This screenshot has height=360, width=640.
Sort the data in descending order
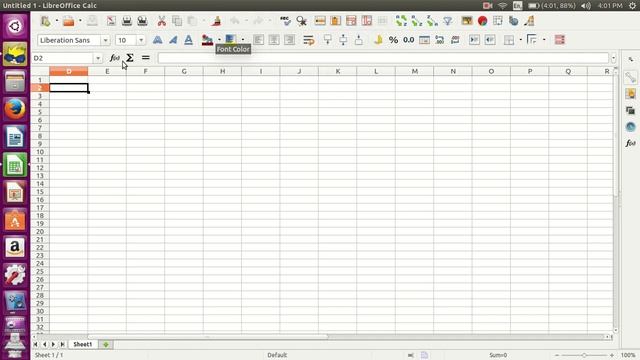coord(432,21)
